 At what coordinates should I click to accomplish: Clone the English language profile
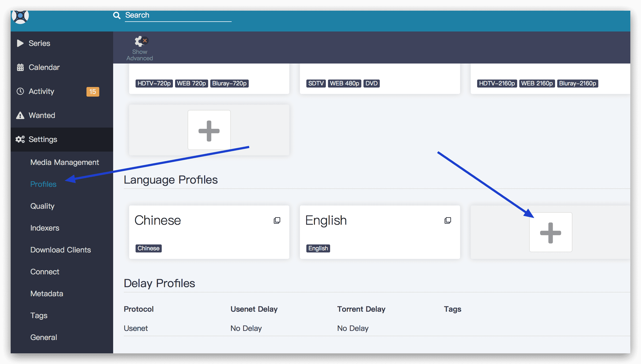[x=448, y=220]
